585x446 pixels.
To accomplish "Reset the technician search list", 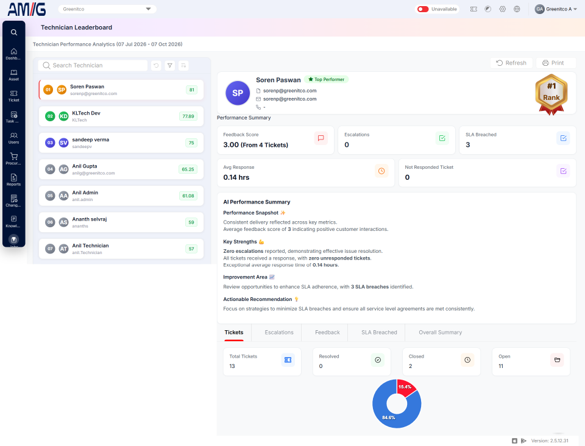I will tap(156, 66).
